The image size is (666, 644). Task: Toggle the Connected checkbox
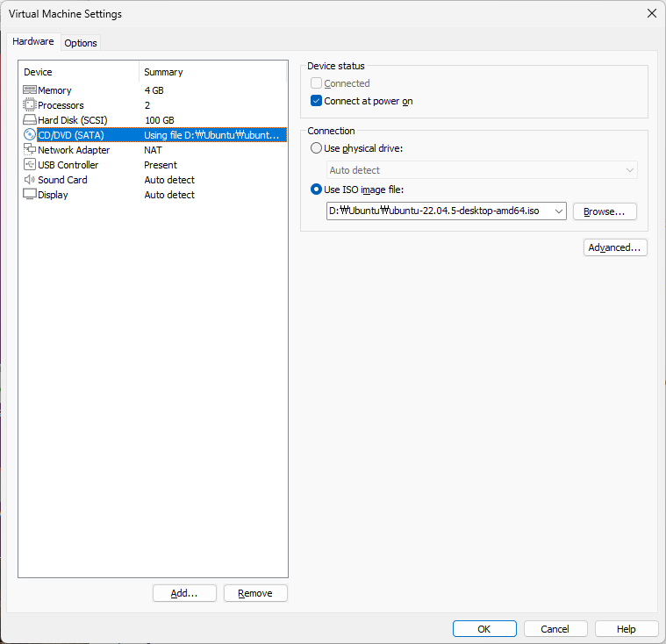coord(316,83)
